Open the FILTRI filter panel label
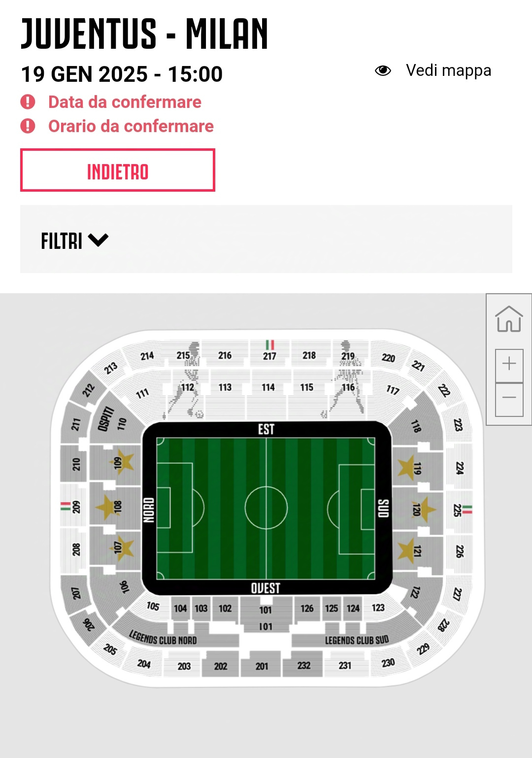Screen dimensions: 532x758 coord(62,241)
